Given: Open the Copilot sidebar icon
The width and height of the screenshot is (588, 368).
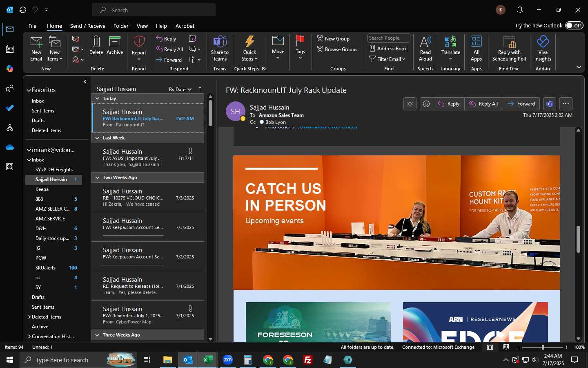Looking at the screenshot, I should (x=10, y=69).
